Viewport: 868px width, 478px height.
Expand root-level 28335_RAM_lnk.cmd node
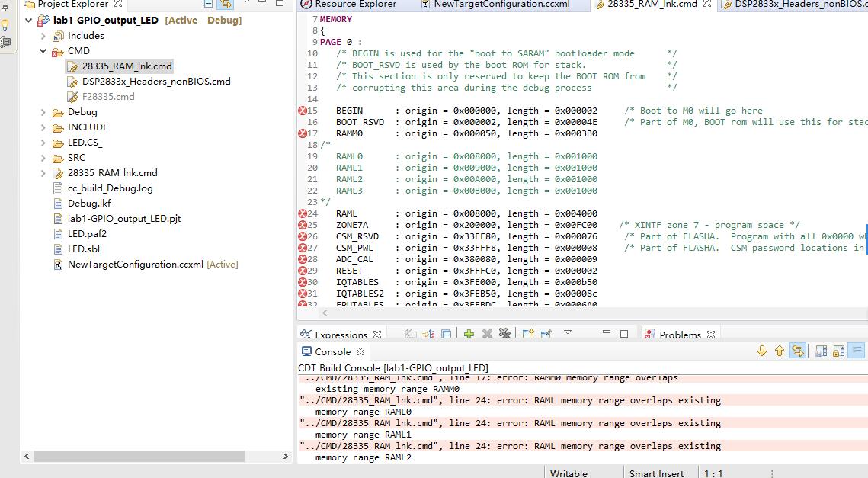tap(43, 173)
